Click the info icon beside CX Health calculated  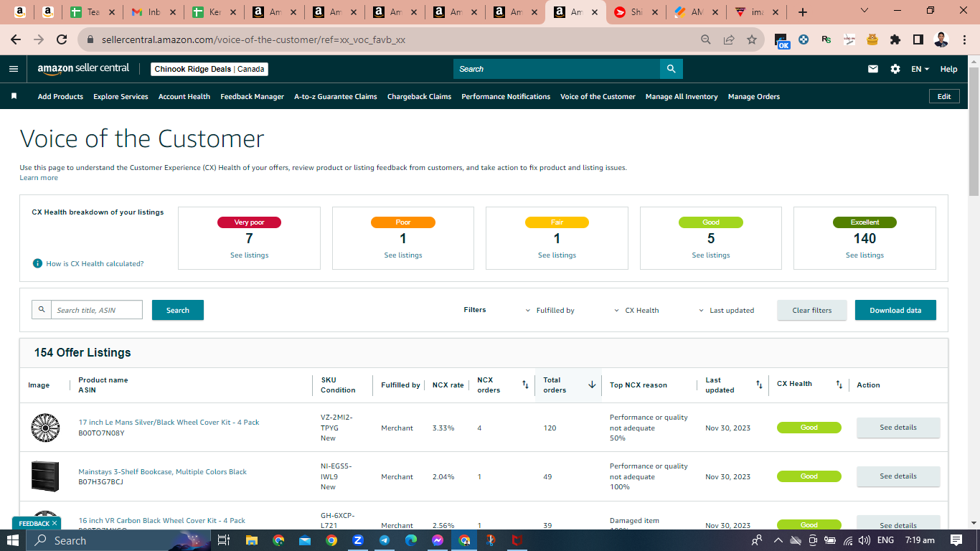pos(37,263)
